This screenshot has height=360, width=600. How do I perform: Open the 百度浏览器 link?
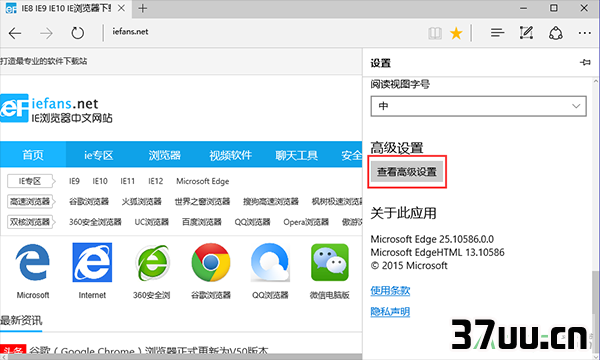pos(202,222)
